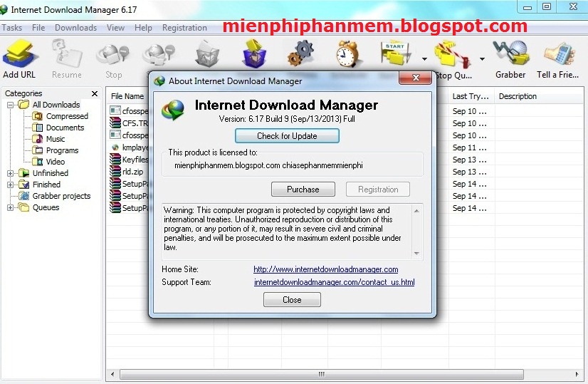
Task: Select the Documents category
Action: point(65,128)
